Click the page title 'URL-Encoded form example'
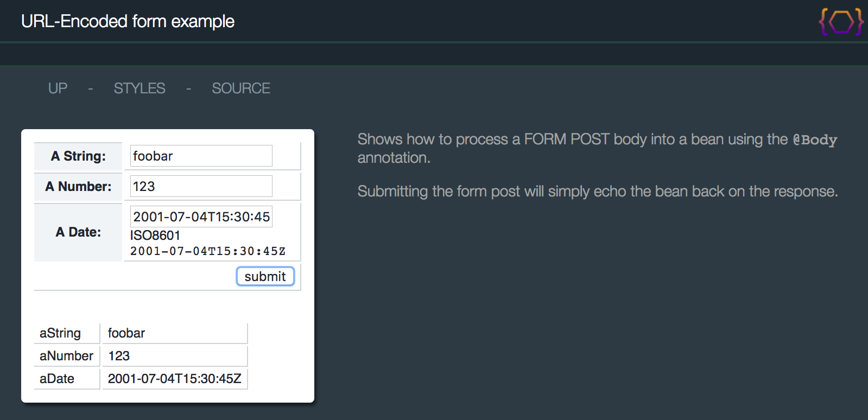 pyautogui.click(x=128, y=21)
